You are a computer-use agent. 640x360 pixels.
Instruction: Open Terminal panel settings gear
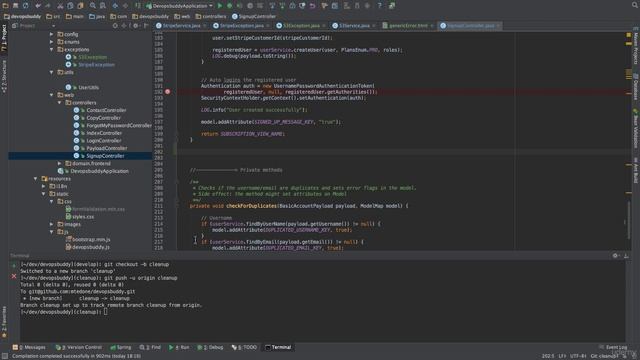point(615,256)
